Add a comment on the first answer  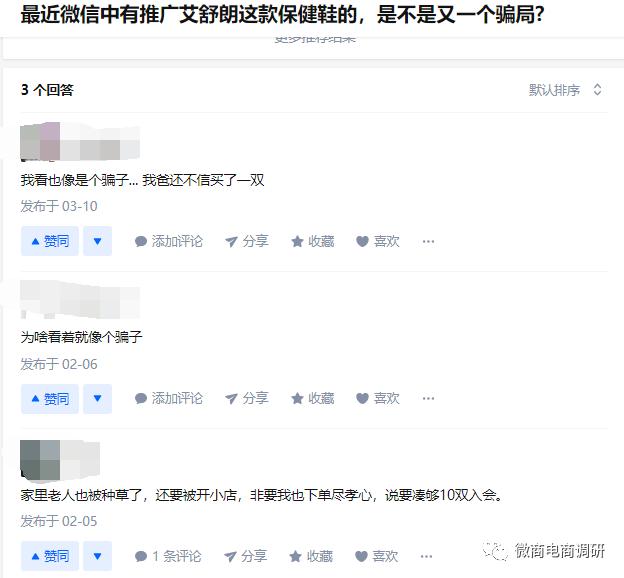[x=169, y=241]
